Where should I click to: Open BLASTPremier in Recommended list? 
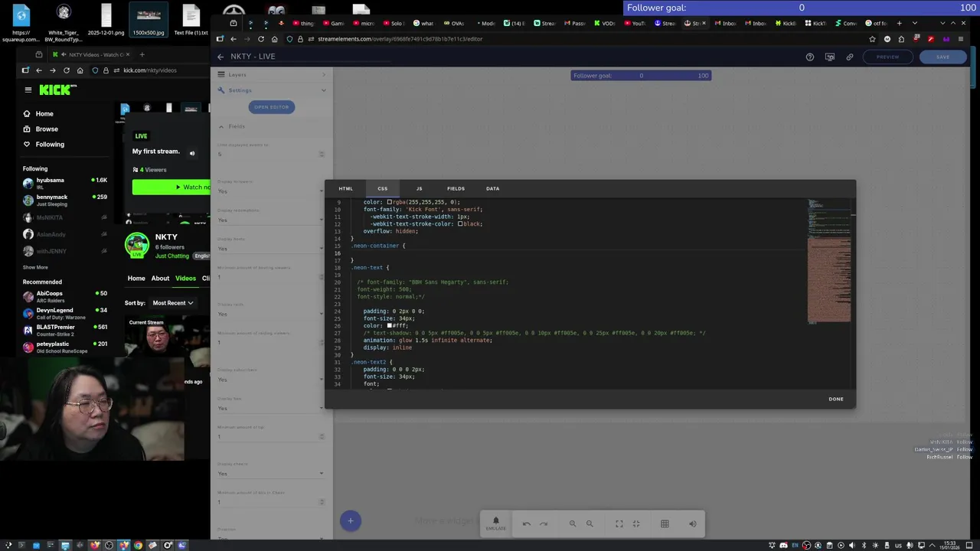(x=65, y=330)
